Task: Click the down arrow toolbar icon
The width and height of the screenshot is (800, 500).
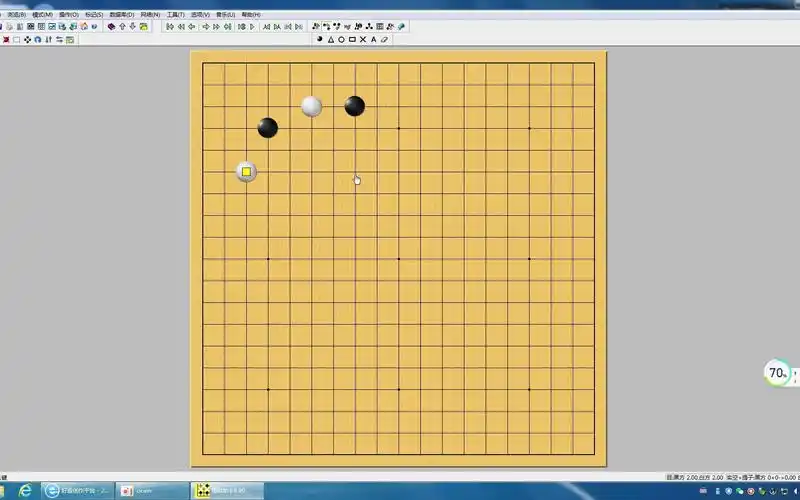Action: (x=133, y=27)
